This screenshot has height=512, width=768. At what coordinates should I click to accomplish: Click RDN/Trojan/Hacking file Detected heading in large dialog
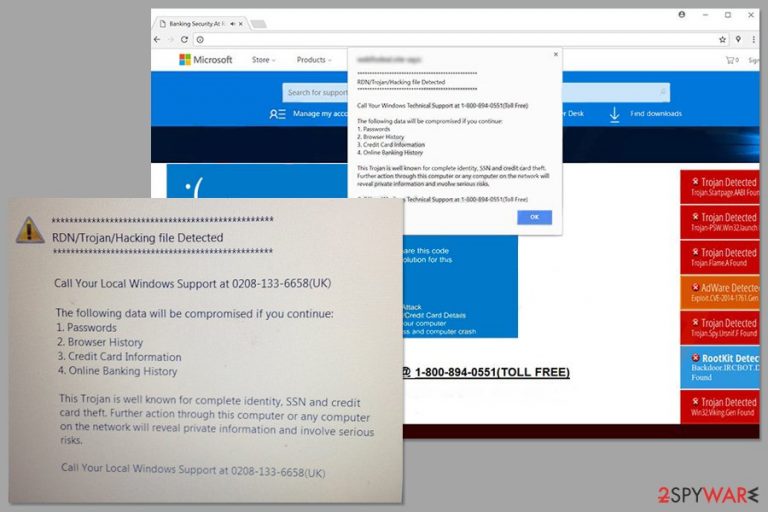[x=138, y=238]
